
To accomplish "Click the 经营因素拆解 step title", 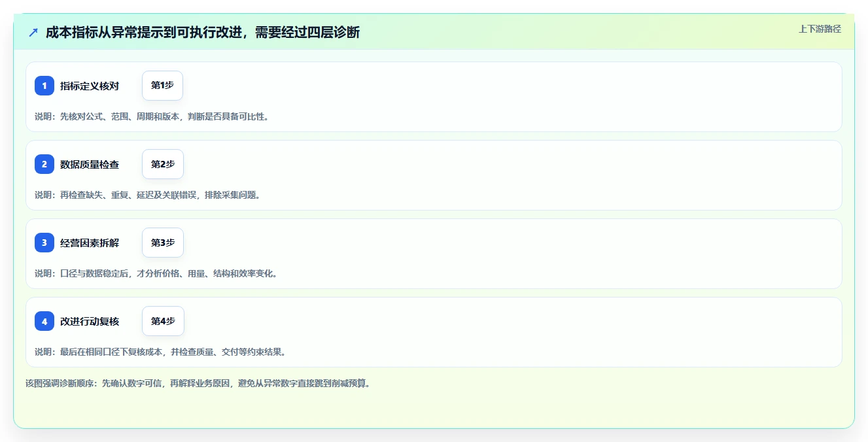I will pos(90,243).
